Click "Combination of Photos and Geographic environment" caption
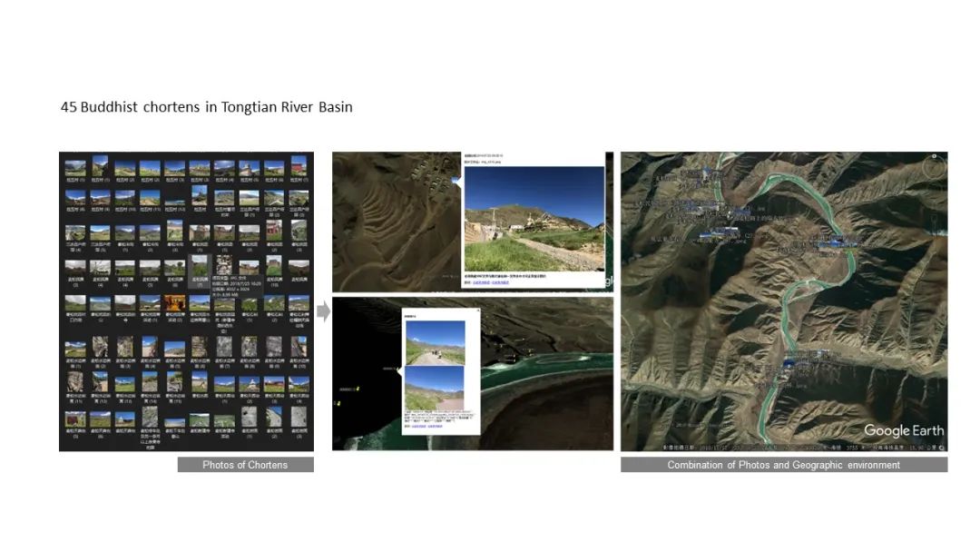980x552 pixels. 784,465
